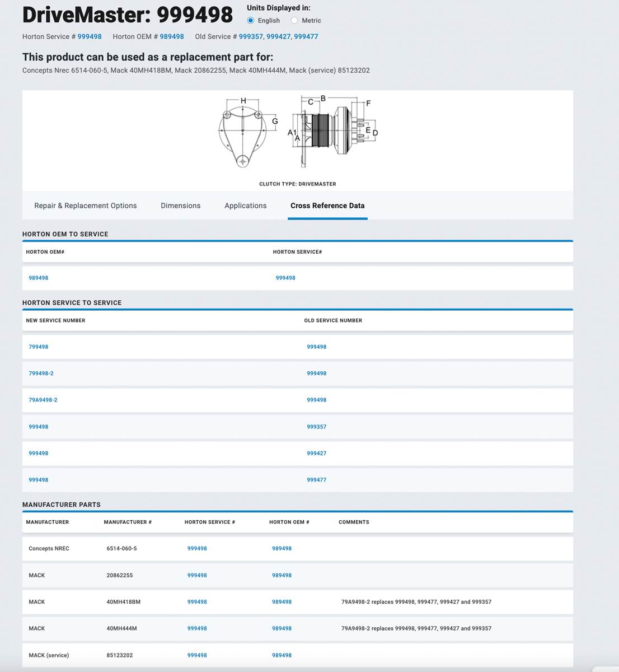Switch to the Dimensions tab

pos(180,206)
